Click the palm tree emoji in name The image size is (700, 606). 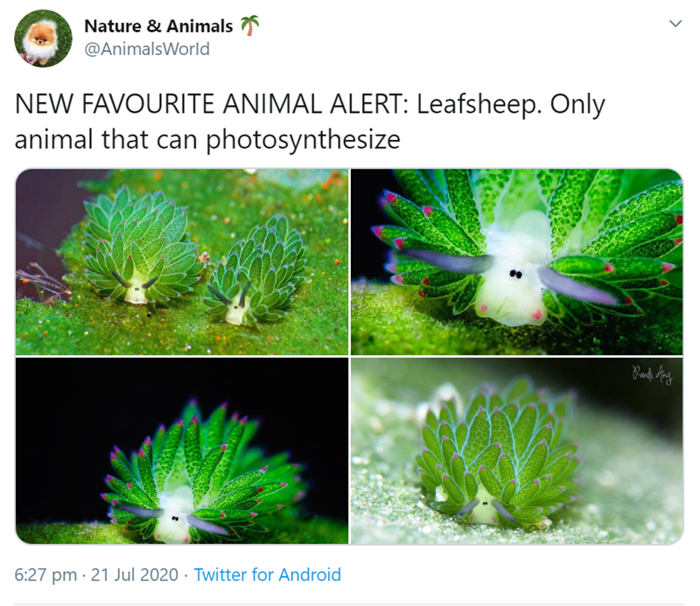click(x=250, y=25)
